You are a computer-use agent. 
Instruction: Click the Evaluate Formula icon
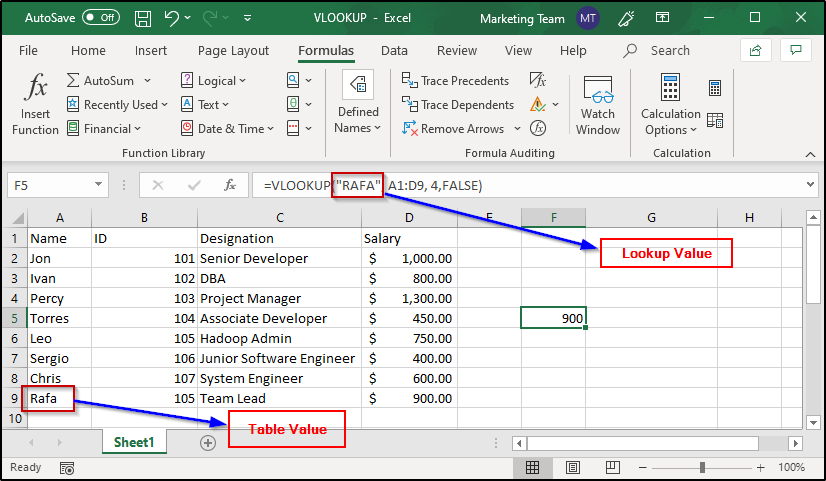(537, 128)
